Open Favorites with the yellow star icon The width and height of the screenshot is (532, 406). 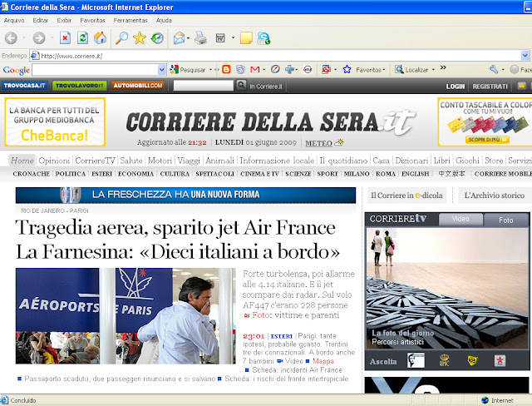(x=139, y=37)
